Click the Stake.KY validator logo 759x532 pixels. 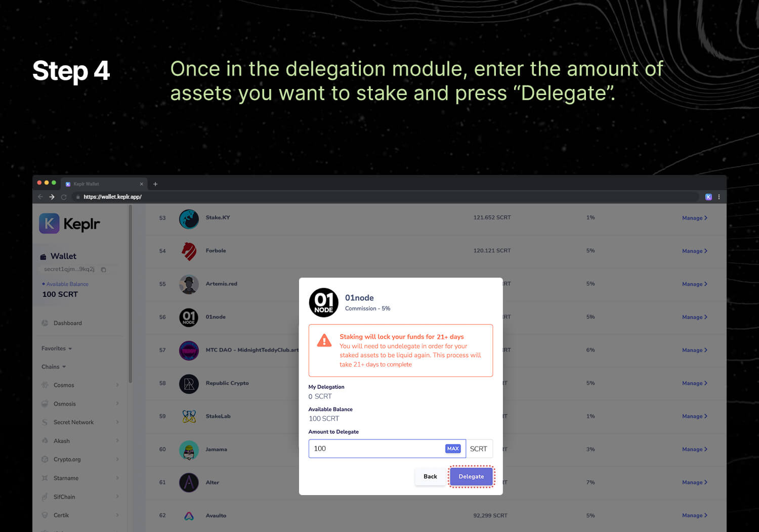point(189,219)
